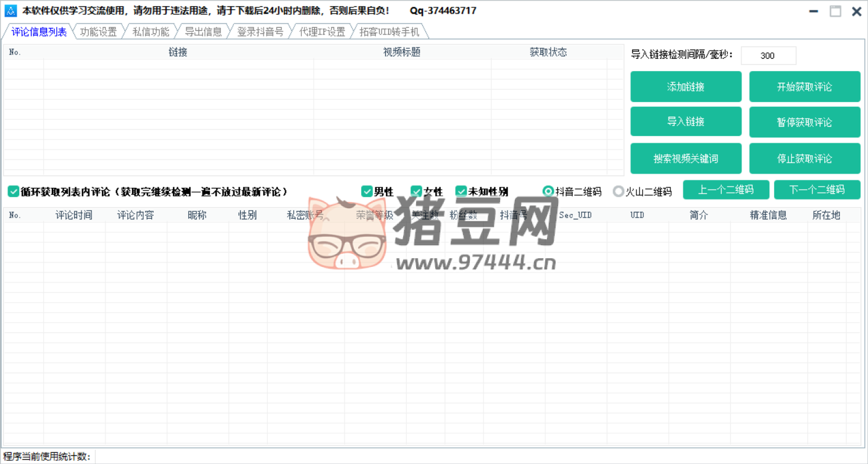Open the 拓客UID转手机 tab
The height and width of the screenshot is (464, 868).
(389, 32)
